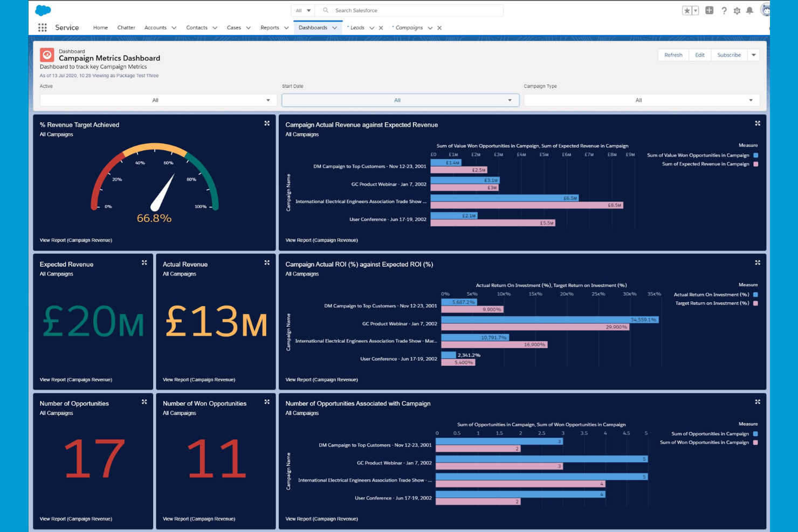Expand the Accounts nav dropdown chevron
This screenshot has width=798, height=532.
[174, 28]
